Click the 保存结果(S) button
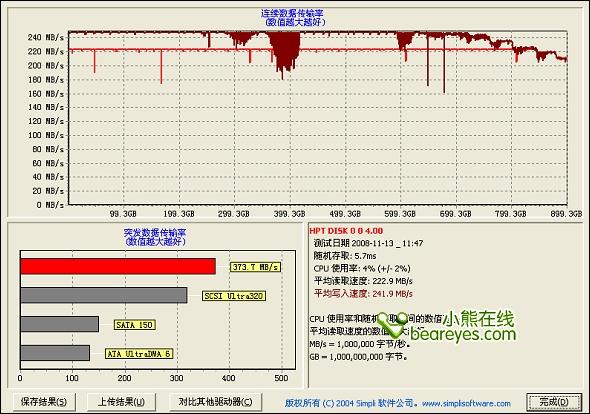Screen dimensions: 590x414 (44, 402)
